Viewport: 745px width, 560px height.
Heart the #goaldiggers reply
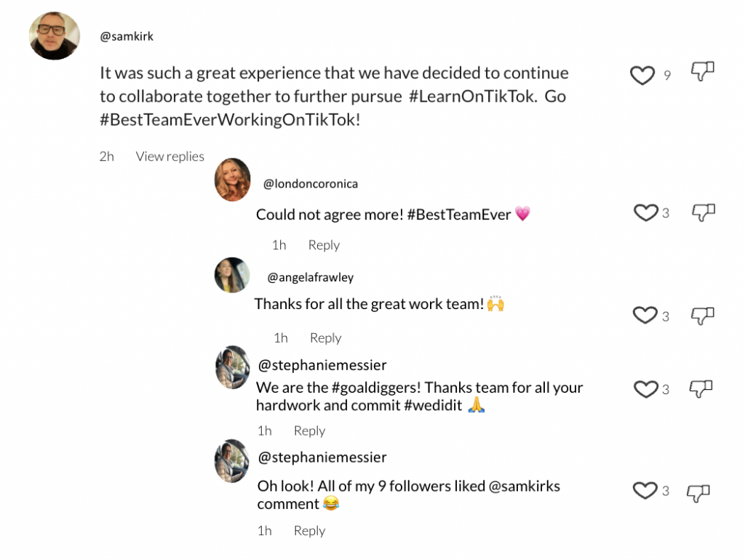[x=645, y=389]
